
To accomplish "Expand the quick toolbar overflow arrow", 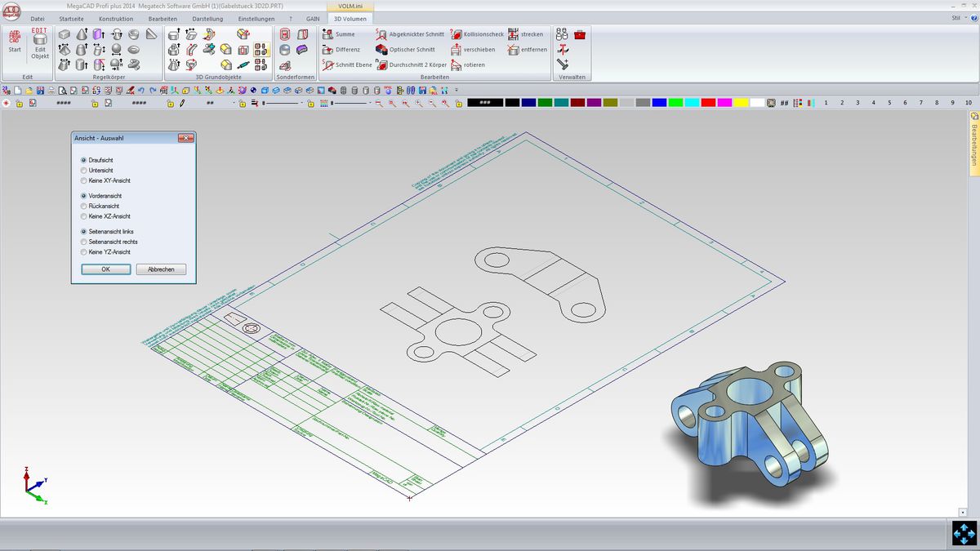I will 457,90.
